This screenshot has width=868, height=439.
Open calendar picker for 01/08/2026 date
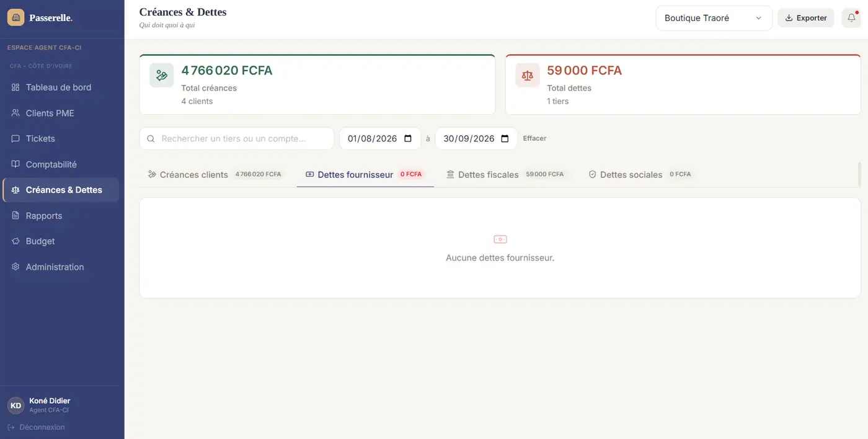pos(408,139)
